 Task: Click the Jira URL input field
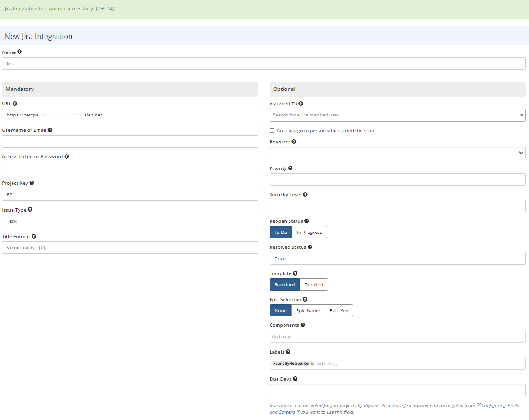point(130,115)
